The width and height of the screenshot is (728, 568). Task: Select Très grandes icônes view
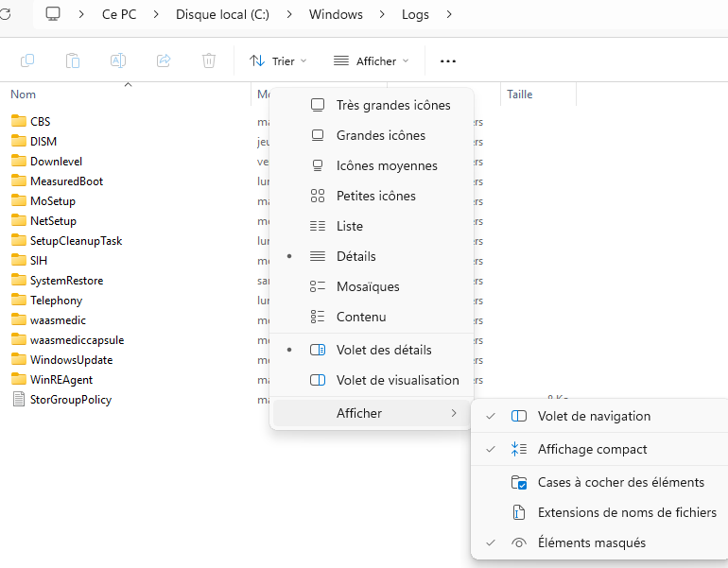pos(372,105)
